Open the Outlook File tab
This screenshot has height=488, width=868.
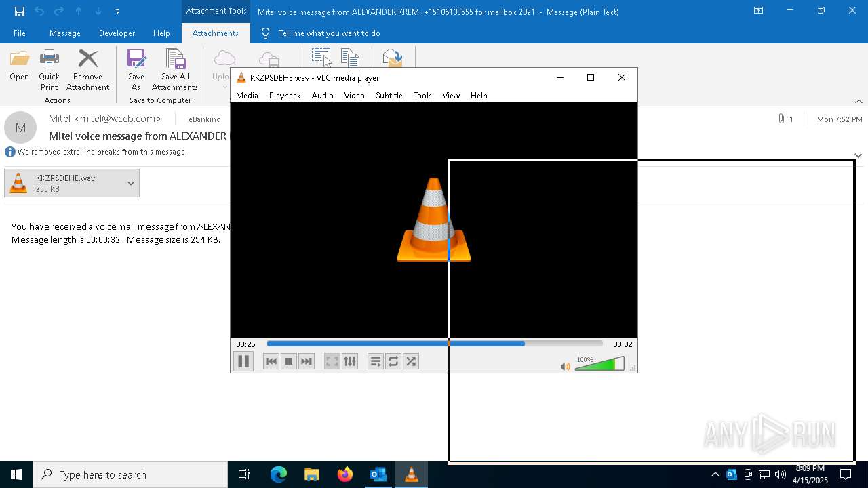coord(20,33)
